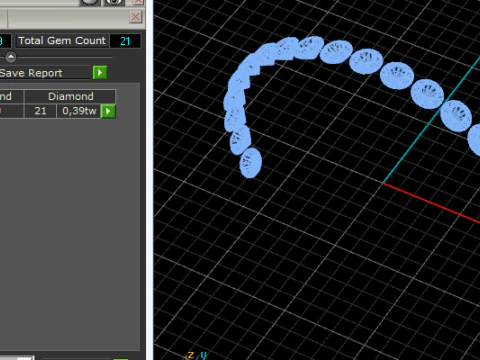Click the Total Gem Count value 21
Viewport: 480px width, 360px height.
[125, 41]
